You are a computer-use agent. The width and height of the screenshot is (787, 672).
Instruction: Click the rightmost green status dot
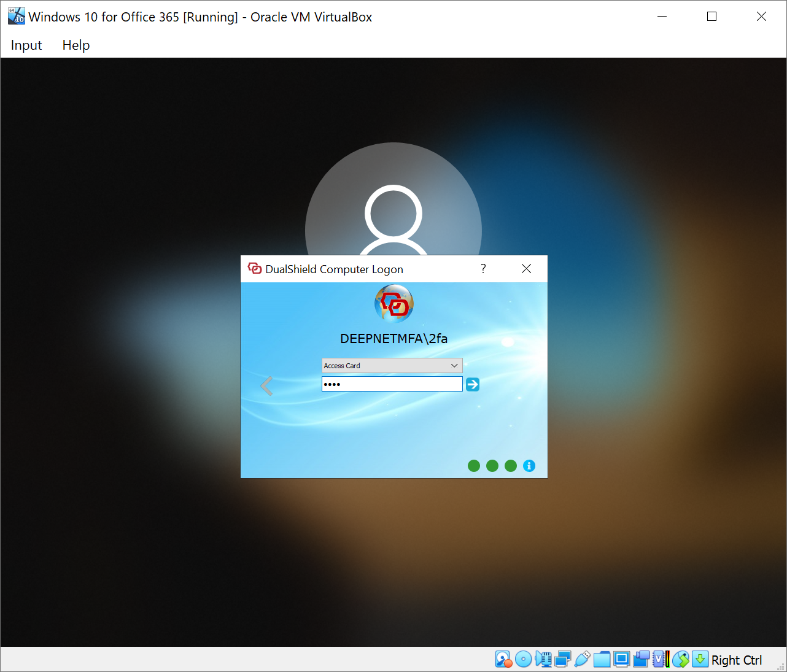(x=511, y=466)
